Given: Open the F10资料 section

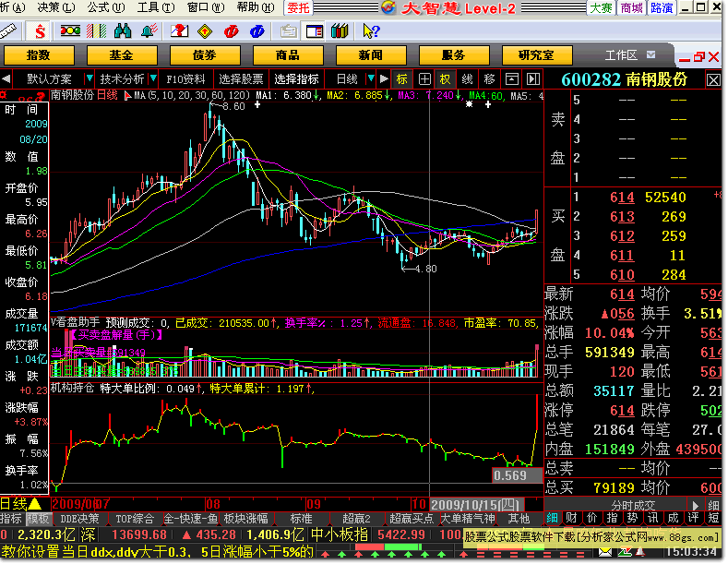Looking at the screenshot, I should 185,79.
